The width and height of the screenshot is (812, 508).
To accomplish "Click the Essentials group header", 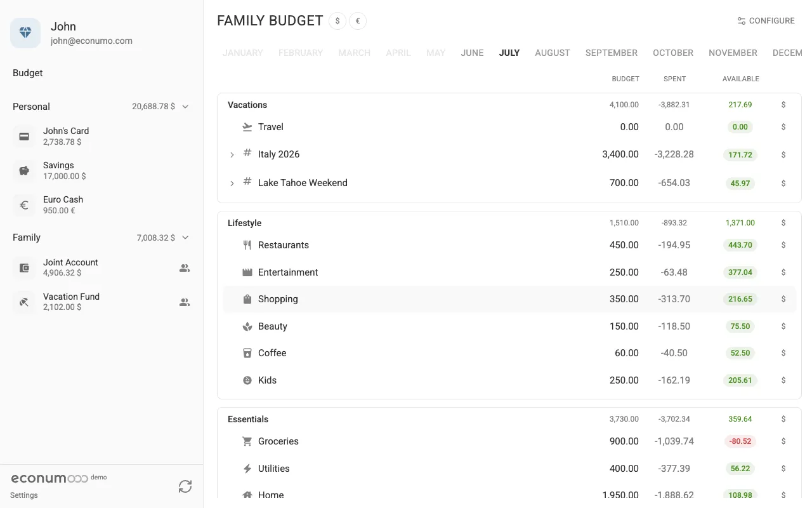I will 248,419.
